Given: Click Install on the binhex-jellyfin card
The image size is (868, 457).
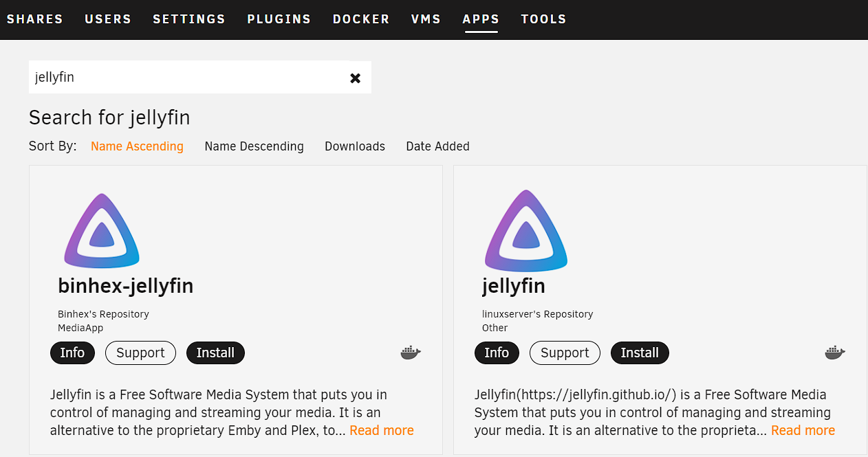Looking at the screenshot, I should click(x=215, y=353).
